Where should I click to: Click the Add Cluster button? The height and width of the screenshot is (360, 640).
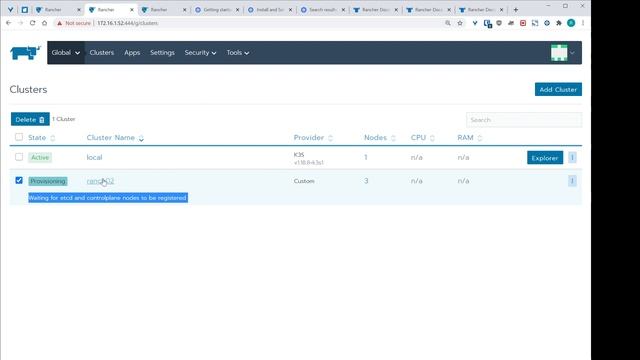558,89
